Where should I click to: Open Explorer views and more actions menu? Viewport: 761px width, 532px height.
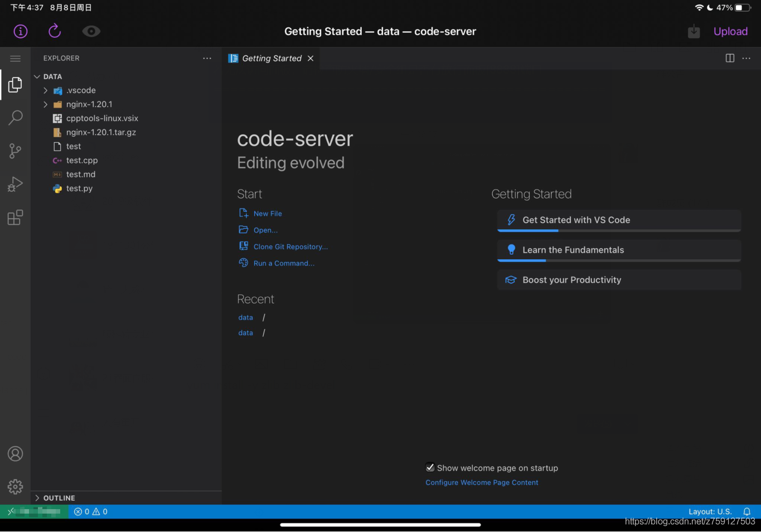point(207,58)
